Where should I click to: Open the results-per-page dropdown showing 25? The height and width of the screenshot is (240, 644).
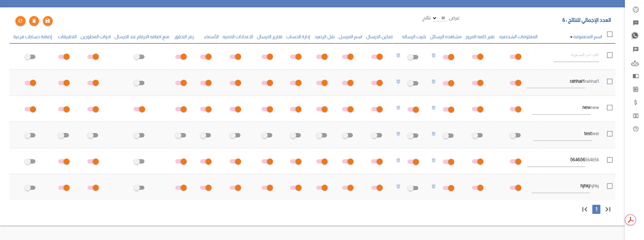click(x=439, y=18)
